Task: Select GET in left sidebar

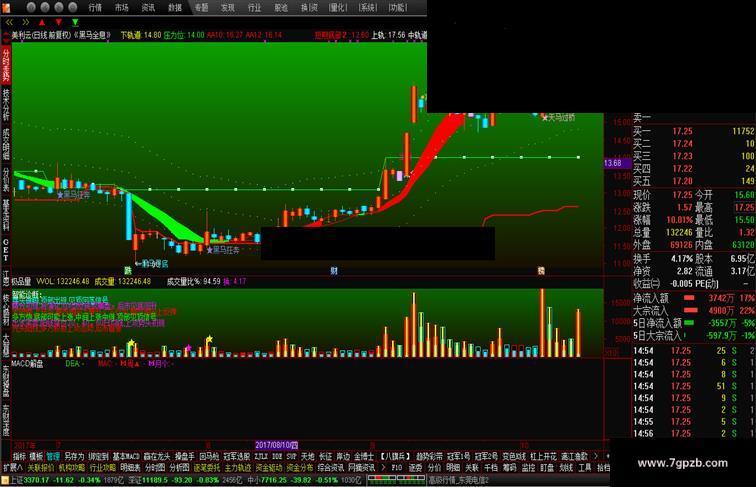Action: tap(6, 250)
